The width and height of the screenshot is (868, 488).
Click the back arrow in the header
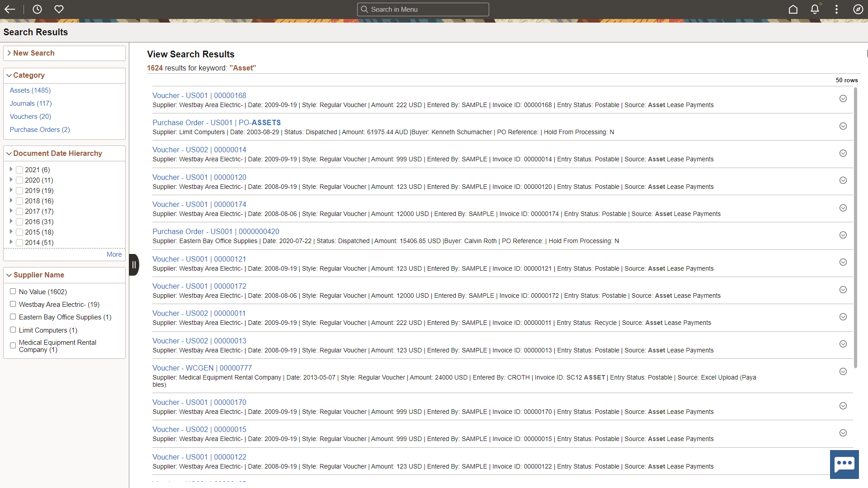point(10,9)
